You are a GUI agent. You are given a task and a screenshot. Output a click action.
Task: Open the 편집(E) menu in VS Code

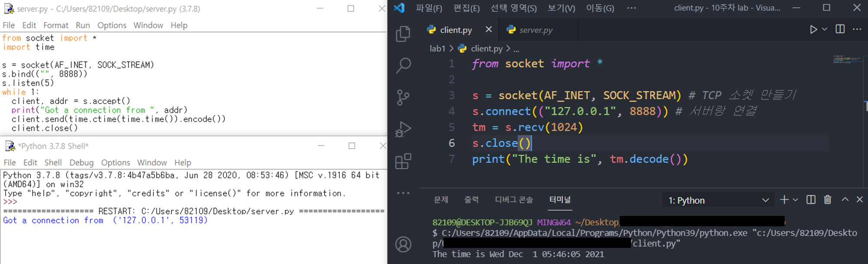(467, 8)
